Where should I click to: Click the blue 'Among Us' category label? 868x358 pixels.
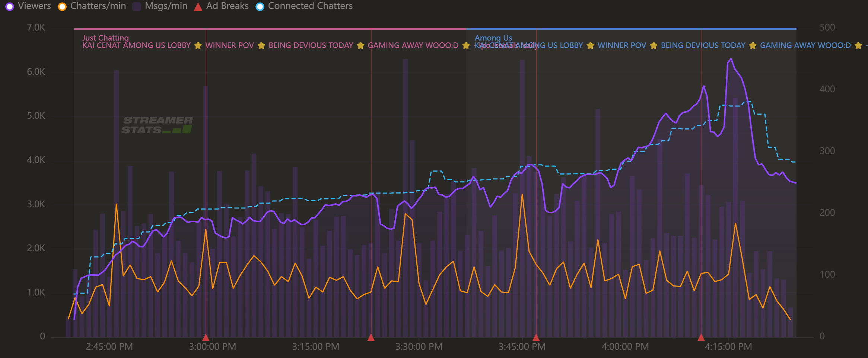[493, 38]
